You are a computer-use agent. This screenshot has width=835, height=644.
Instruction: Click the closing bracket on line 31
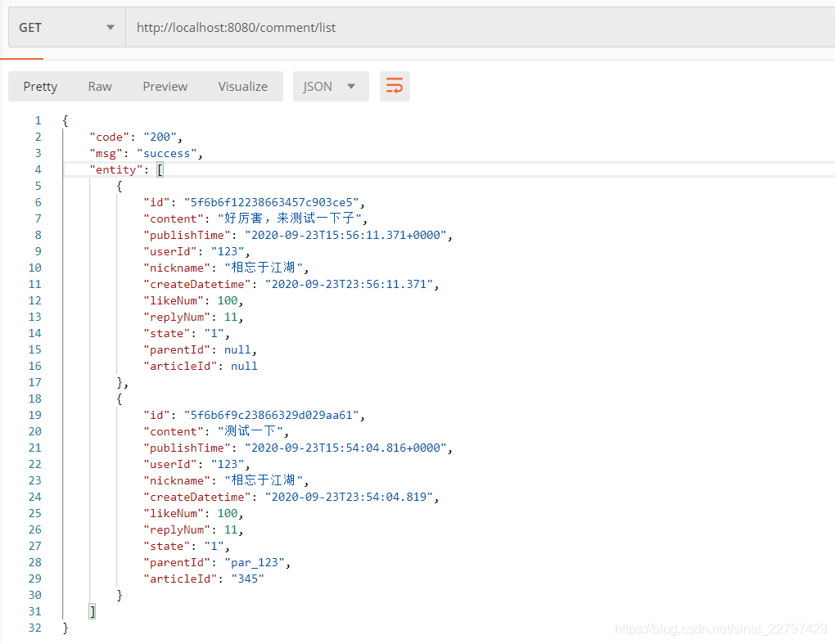coord(93,611)
